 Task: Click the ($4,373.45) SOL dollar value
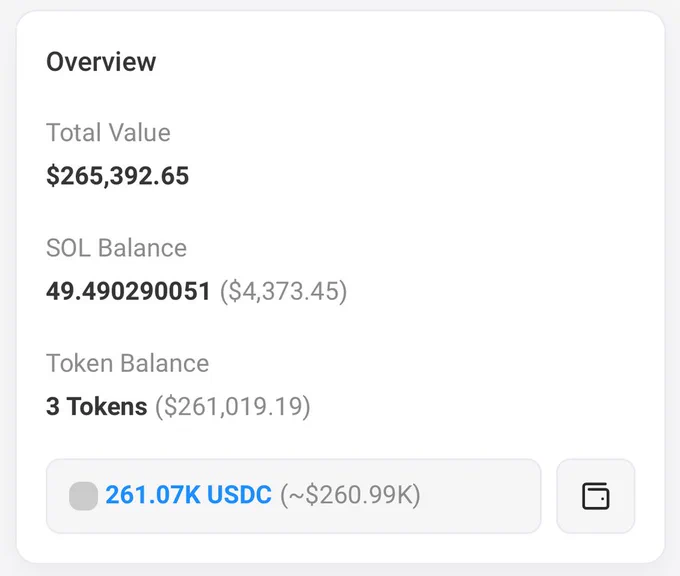click(284, 291)
